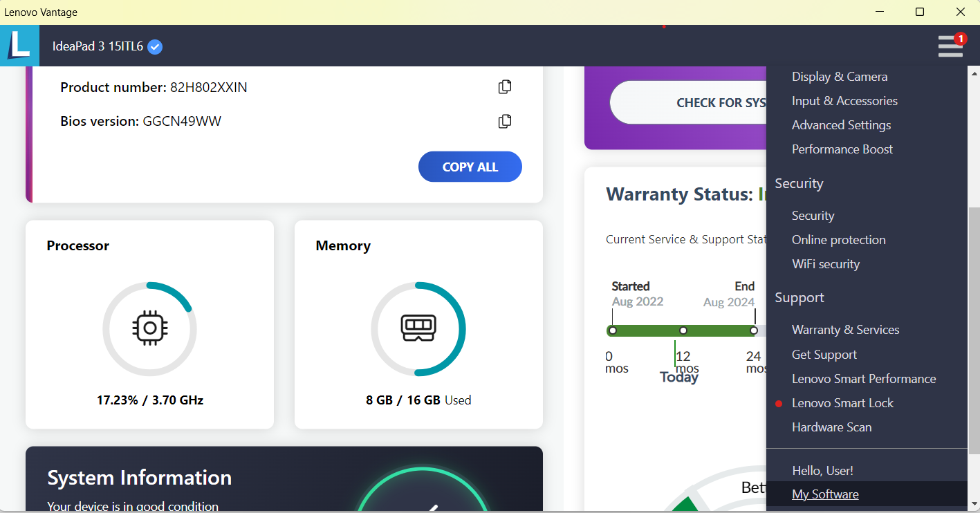Open Lenovo Smart Lock menu item
The height and width of the screenshot is (513, 980).
click(x=842, y=403)
